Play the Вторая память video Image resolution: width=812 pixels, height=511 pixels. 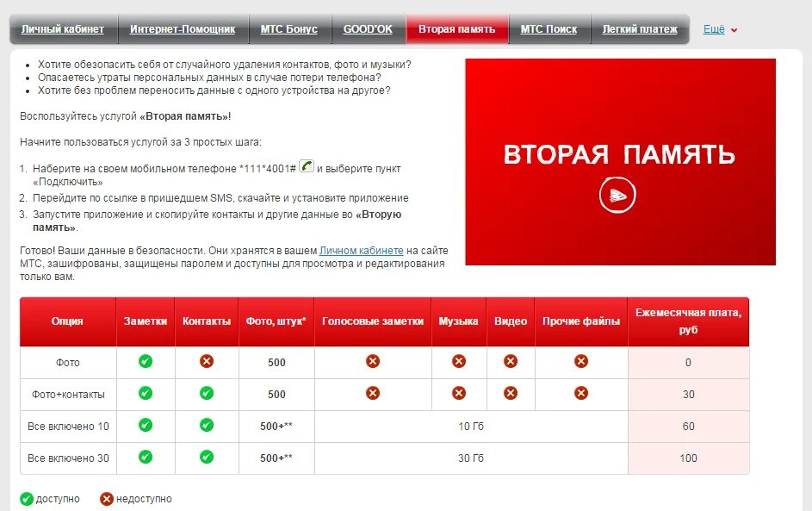tap(617, 195)
